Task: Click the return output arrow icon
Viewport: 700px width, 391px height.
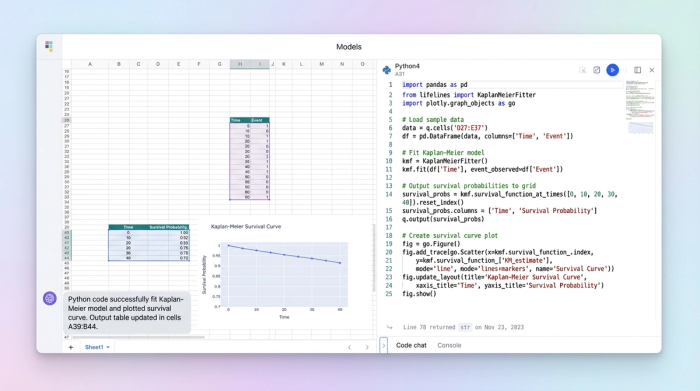Action: pos(390,327)
